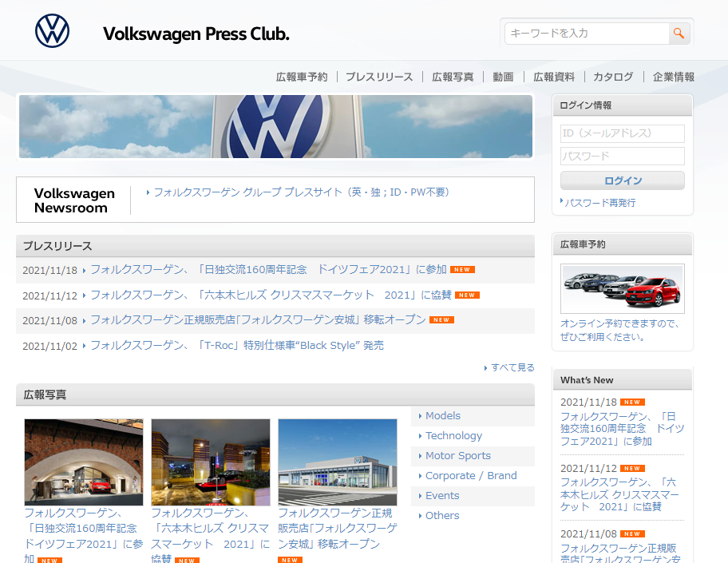Select the Technology photo category
Viewport: 728px width, 563px height.
[x=453, y=436]
